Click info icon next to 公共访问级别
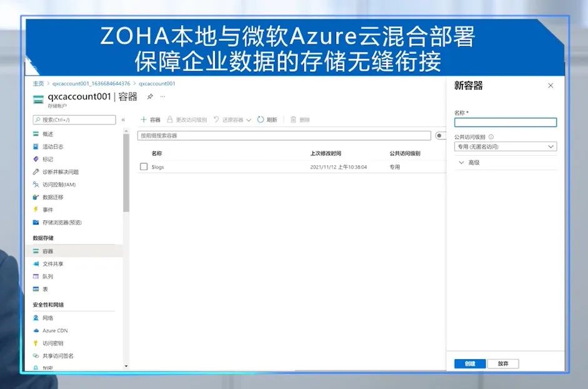The width and height of the screenshot is (588, 389). tap(491, 137)
